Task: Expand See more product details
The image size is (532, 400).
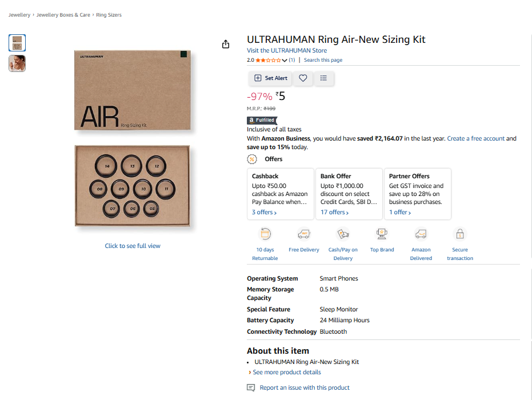Action: tap(287, 372)
